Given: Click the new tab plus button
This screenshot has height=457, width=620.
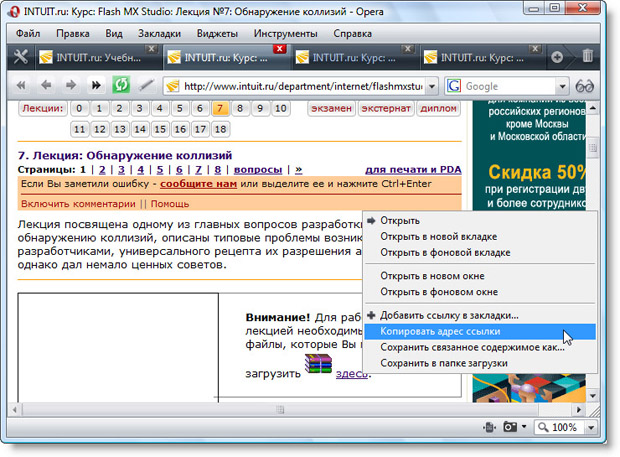Looking at the screenshot, I should point(557,57).
